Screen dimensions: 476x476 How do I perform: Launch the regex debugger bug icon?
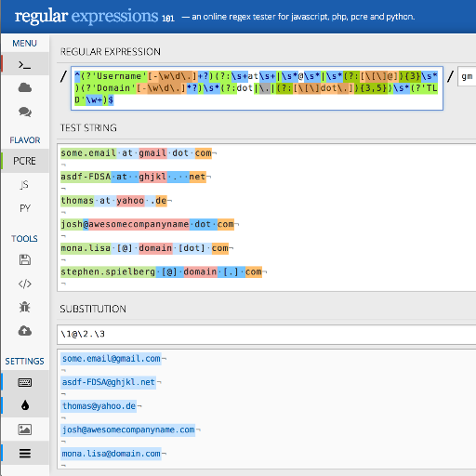pyautogui.click(x=25, y=307)
